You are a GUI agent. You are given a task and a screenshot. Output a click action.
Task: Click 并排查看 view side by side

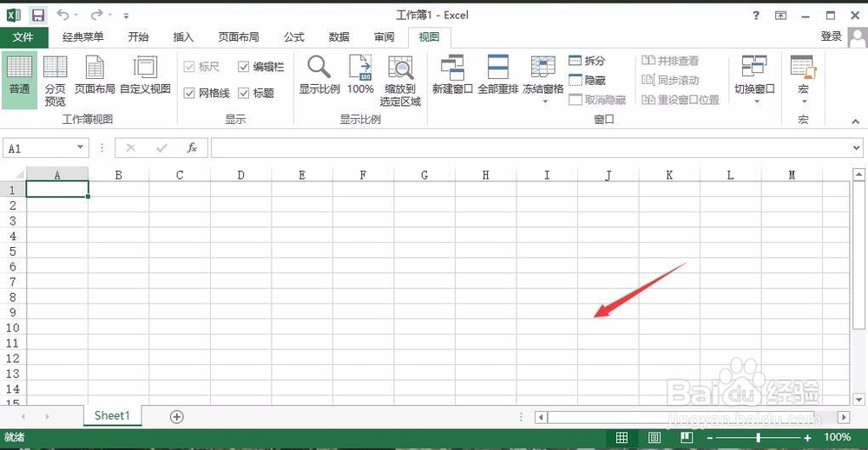click(x=670, y=61)
